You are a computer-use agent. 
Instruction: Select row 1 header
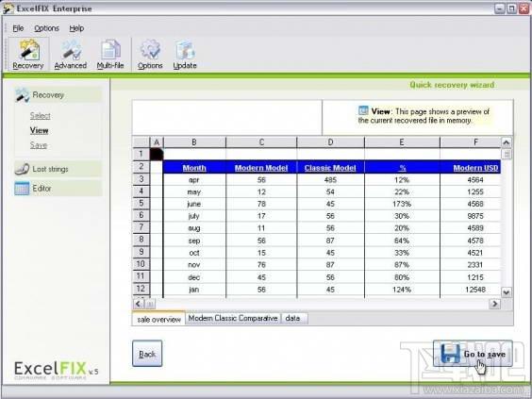[141, 154]
